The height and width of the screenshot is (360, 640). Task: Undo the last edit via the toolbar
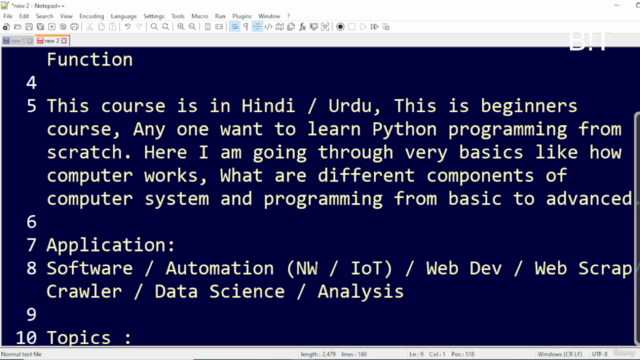[x=128, y=27]
